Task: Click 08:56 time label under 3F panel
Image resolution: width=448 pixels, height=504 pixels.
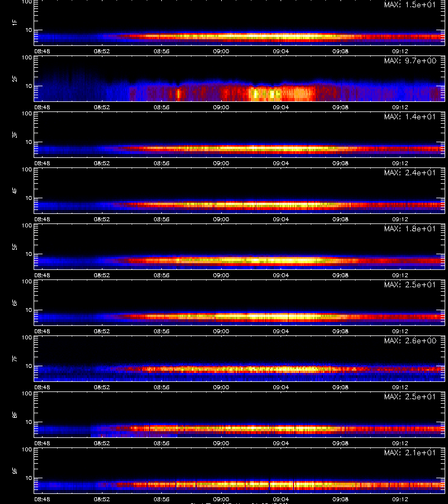Action: point(161,164)
